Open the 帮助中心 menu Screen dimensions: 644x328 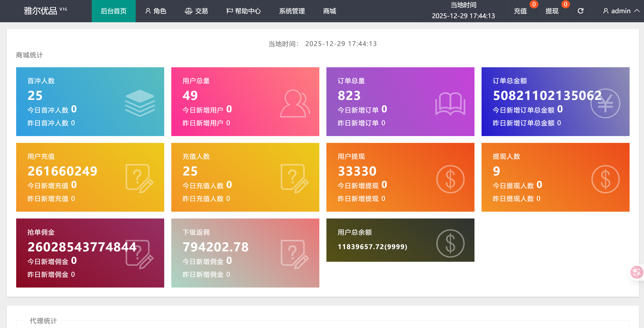pyautogui.click(x=244, y=11)
